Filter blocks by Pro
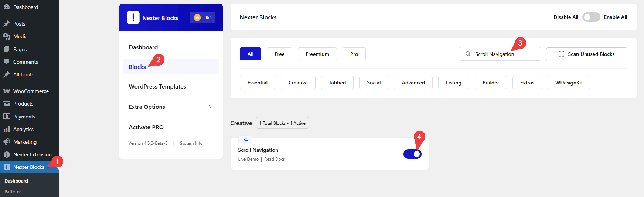 [x=354, y=54]
